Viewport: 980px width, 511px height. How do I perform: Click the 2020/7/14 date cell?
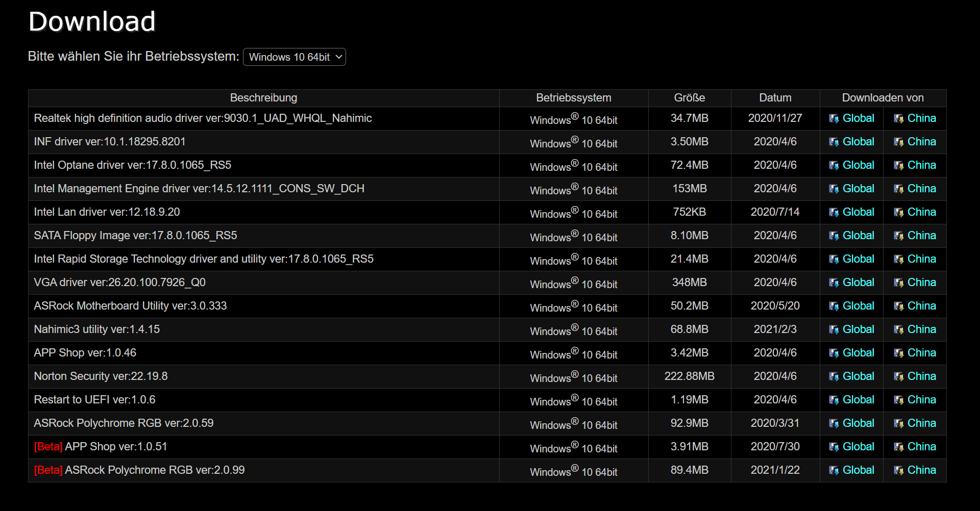pos(775,212)
